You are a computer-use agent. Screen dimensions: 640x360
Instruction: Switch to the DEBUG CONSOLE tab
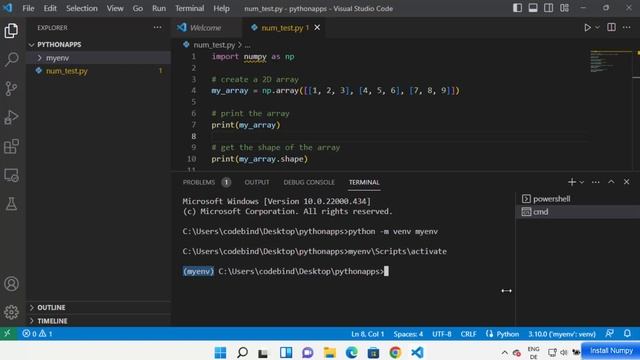309,182
